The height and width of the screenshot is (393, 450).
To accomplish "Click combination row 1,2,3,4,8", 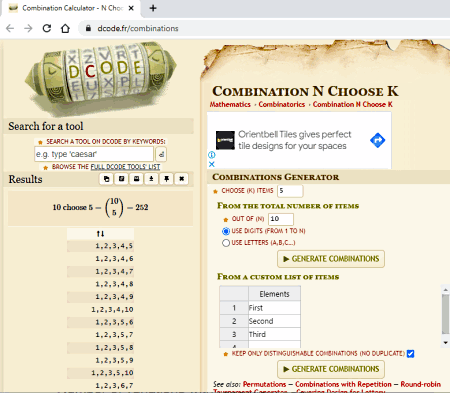I will click(x=100, y=284).
